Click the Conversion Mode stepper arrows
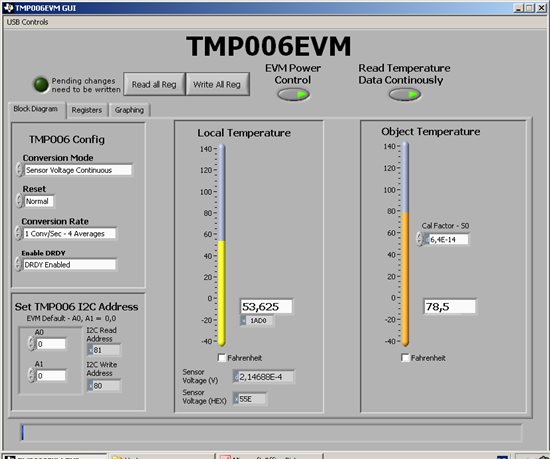 pyautogui.click(x=19, y=169)
